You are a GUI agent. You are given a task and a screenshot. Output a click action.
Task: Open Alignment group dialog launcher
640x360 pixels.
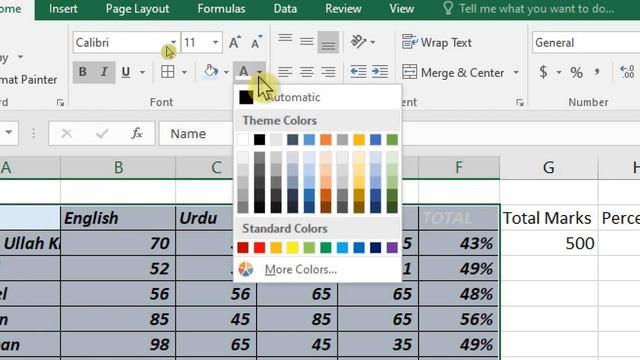[x=520, y=103]
